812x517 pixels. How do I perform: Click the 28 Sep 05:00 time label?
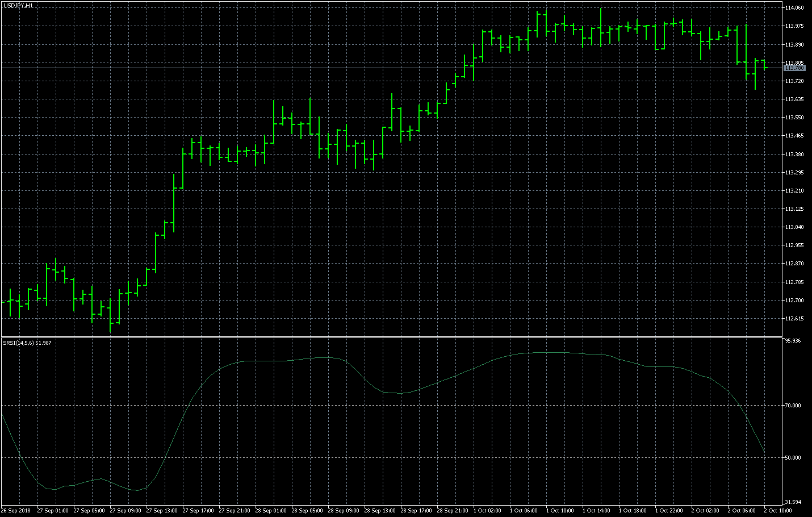click(x=307, y=511)
